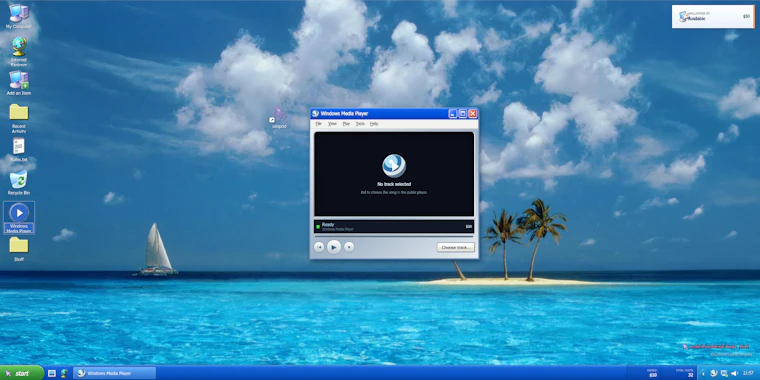Click the Start button
The image size is (760, 380).
[x=22, y=373]
